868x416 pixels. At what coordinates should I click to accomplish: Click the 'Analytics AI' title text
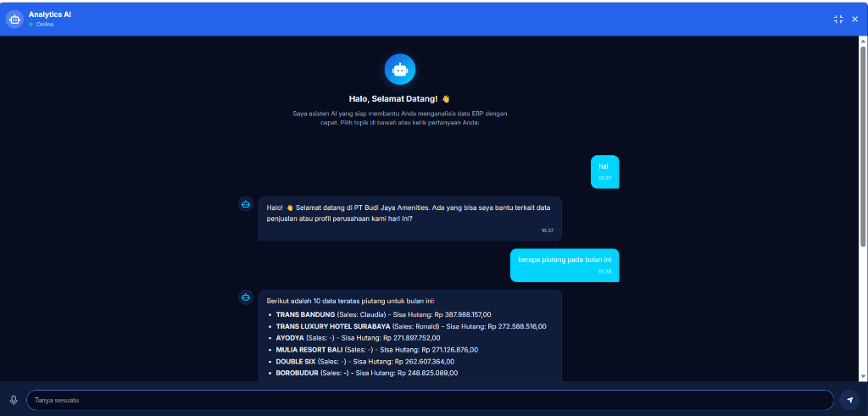[50, 15]
